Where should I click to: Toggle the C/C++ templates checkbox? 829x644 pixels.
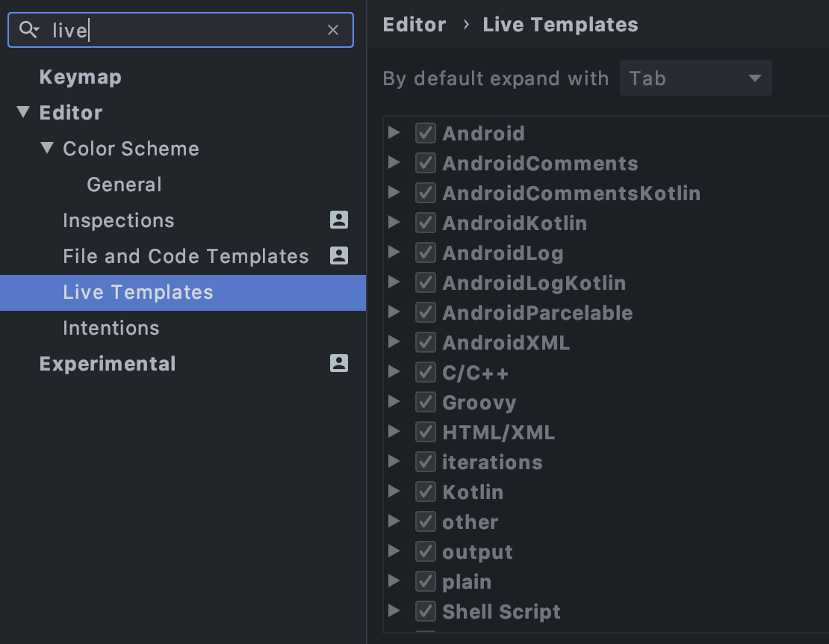point(426,372)
